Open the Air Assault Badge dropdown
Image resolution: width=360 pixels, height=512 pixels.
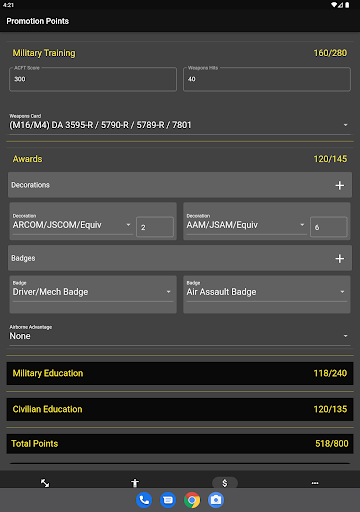coord(267,292)
